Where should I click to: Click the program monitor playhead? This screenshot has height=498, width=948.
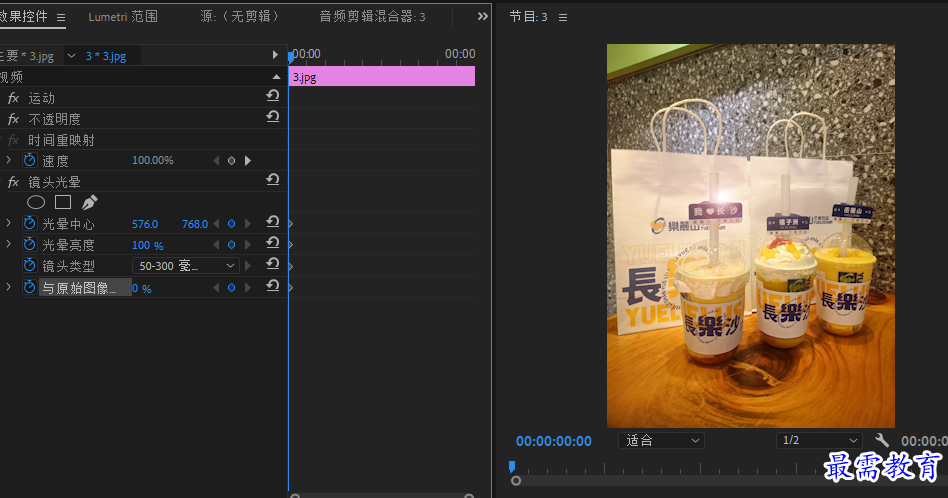(511, 466)
